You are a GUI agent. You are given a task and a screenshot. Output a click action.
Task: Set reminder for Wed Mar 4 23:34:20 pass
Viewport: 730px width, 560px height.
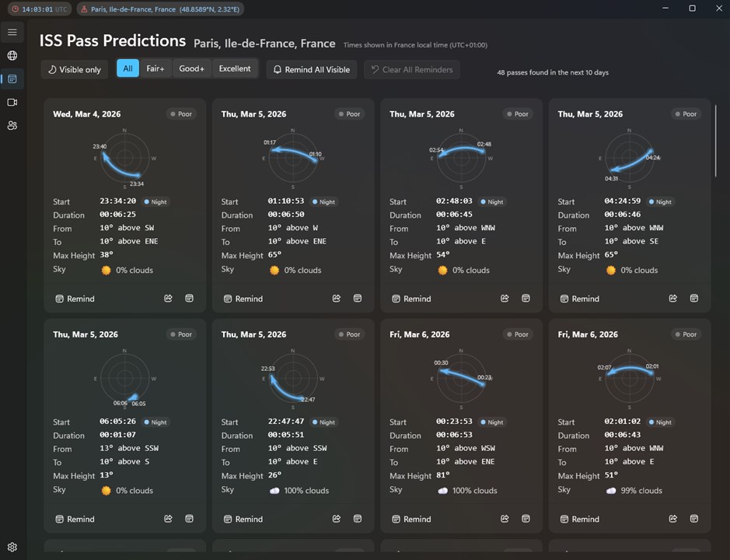tap(75, 299)
